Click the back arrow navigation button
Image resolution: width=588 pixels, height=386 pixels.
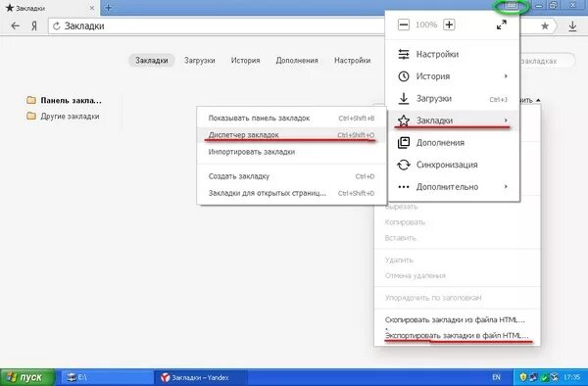[x=16, y=25]
